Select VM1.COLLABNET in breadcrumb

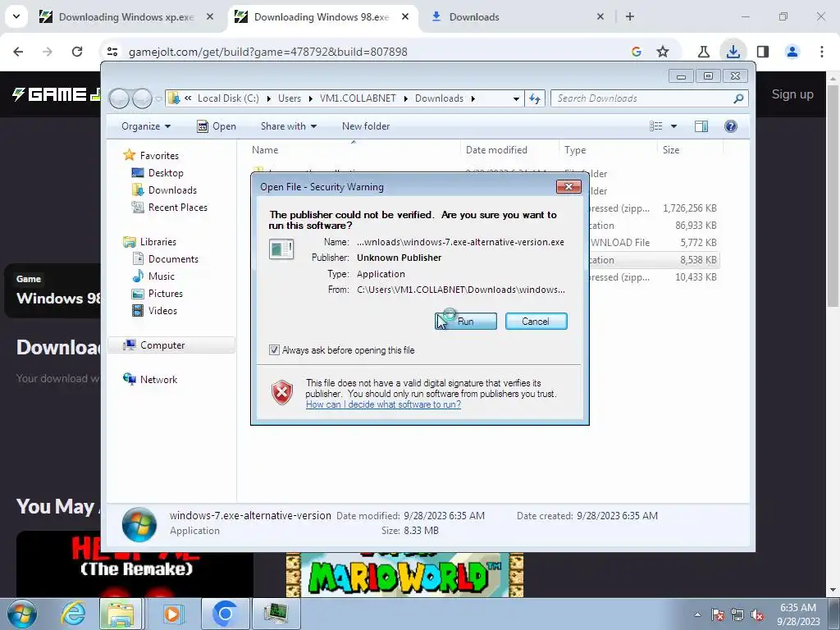pyautogui.click(x=358, y=98)
